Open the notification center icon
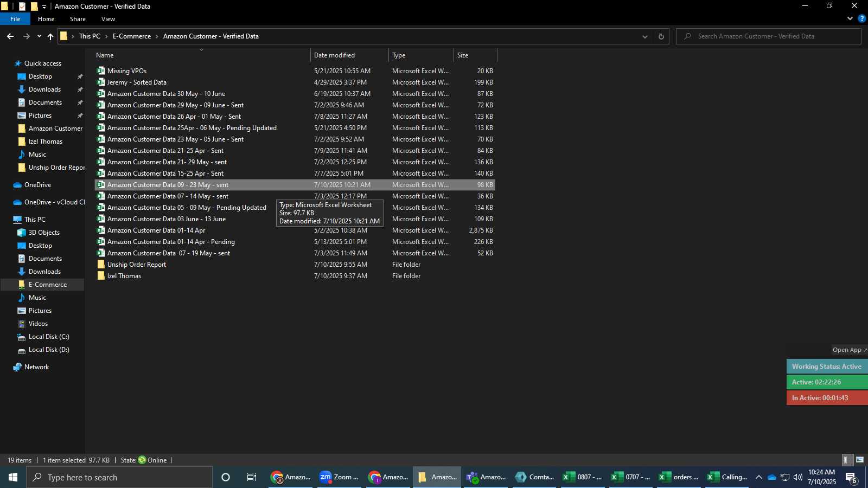The height and width of the screenshot is (488, 868). click(x=851, y=478)
